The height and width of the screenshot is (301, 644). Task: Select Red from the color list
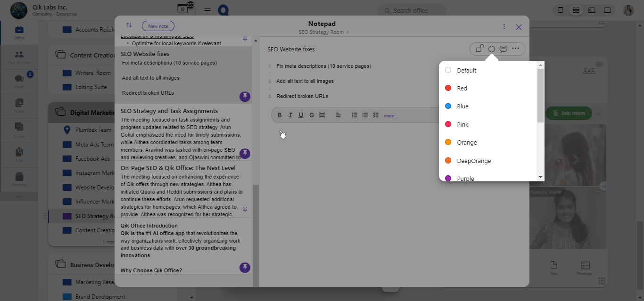coord(462,88)
